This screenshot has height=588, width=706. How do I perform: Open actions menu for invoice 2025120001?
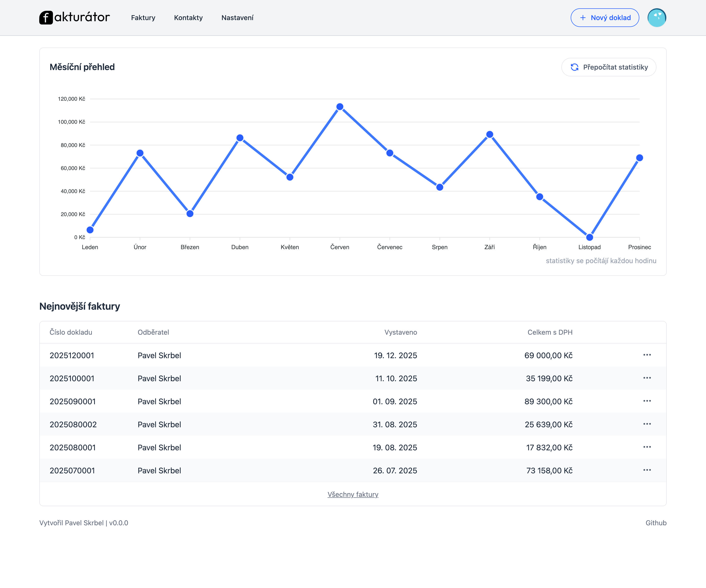pyautogui.click(x=647, y=355)
